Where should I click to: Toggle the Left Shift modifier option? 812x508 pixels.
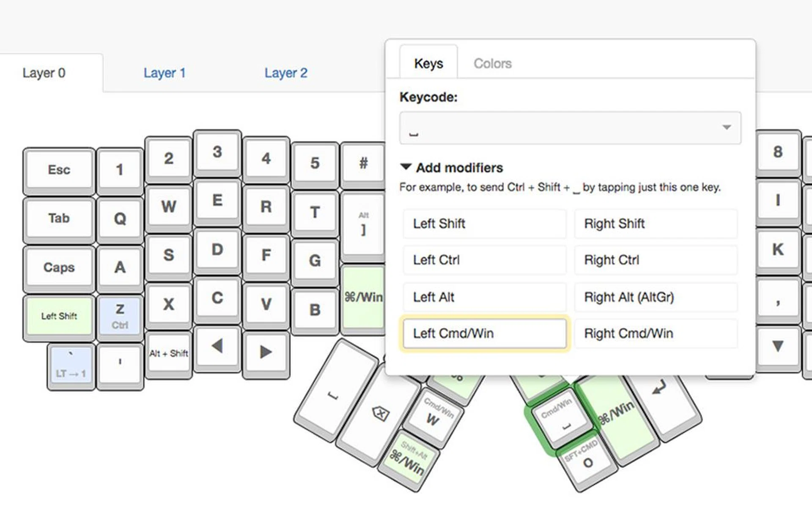point(484,224)
